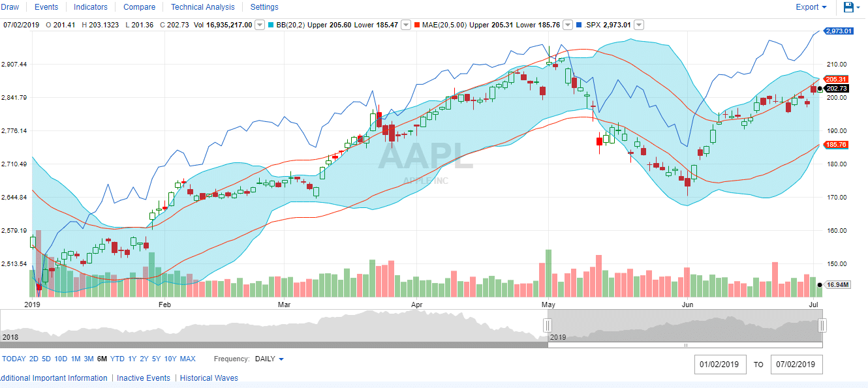Open the Inactive Events link

click(x=144, y=378)
